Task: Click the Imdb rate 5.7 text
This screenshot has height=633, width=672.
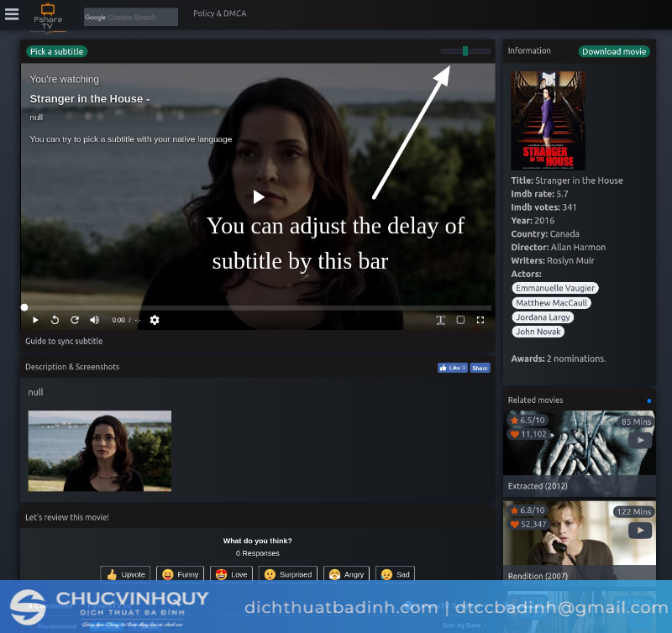Action: point(539,194)
